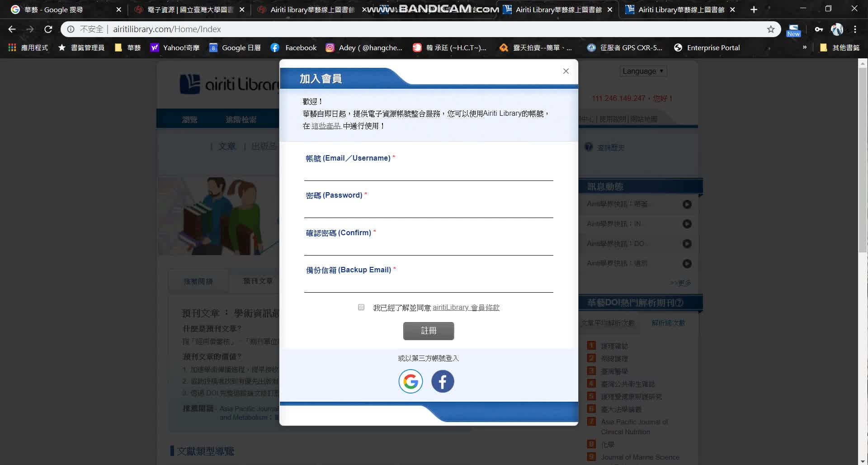Switch to the 電子資源 國立臺灣大學 tab
The image size is (868, 465).
pyautogui.click(x=190, y=9)
